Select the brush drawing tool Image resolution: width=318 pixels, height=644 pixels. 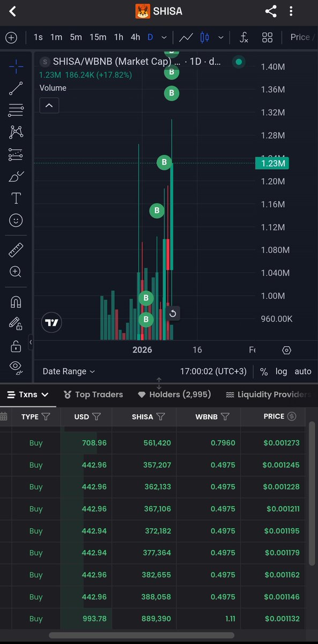16,176
